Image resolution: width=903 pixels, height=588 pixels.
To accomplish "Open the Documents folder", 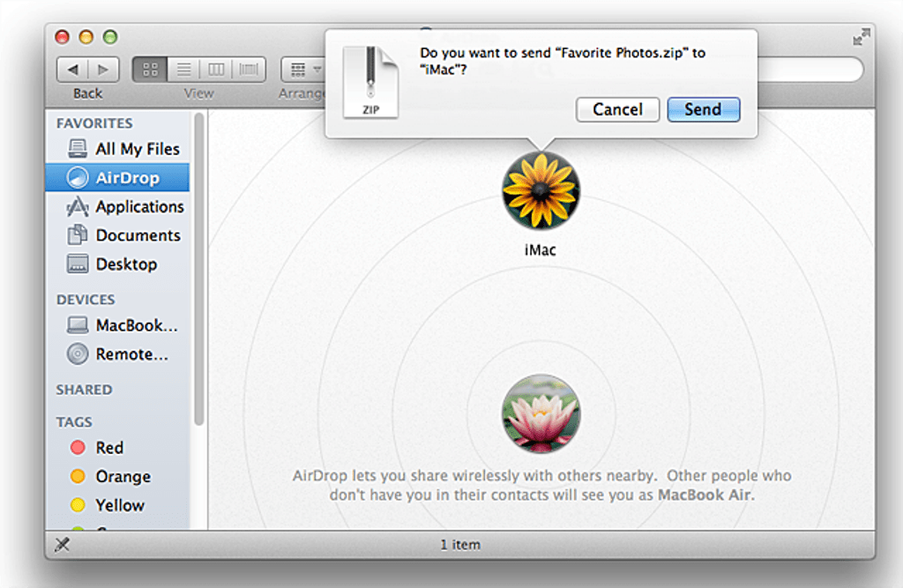I will (x=138, y=235).
